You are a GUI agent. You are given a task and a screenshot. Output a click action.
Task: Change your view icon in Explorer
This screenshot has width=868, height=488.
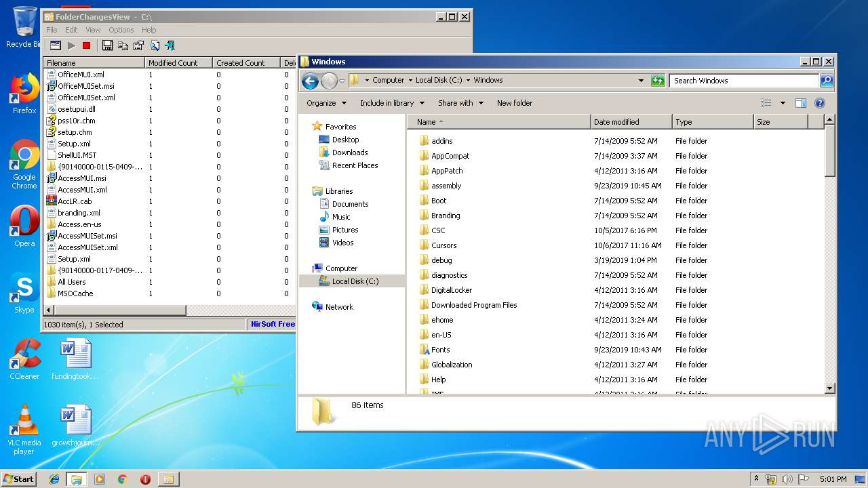click(766, 103)
